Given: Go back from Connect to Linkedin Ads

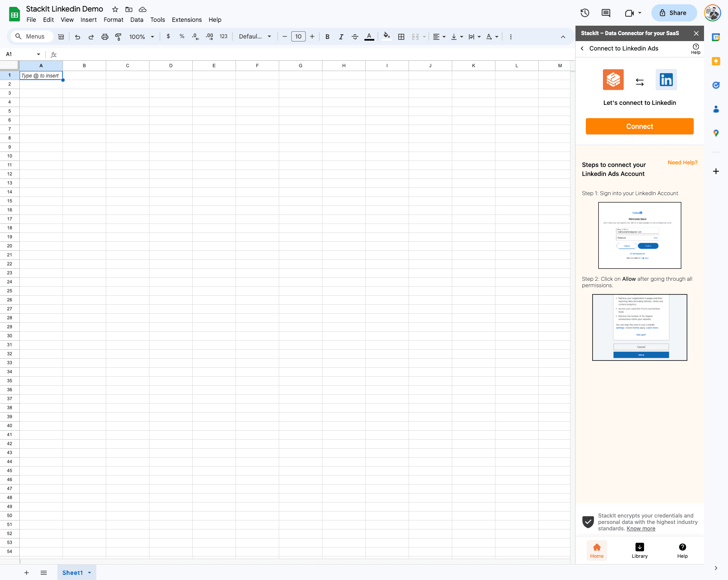Looking at the screenshot, I should point(582,48).
